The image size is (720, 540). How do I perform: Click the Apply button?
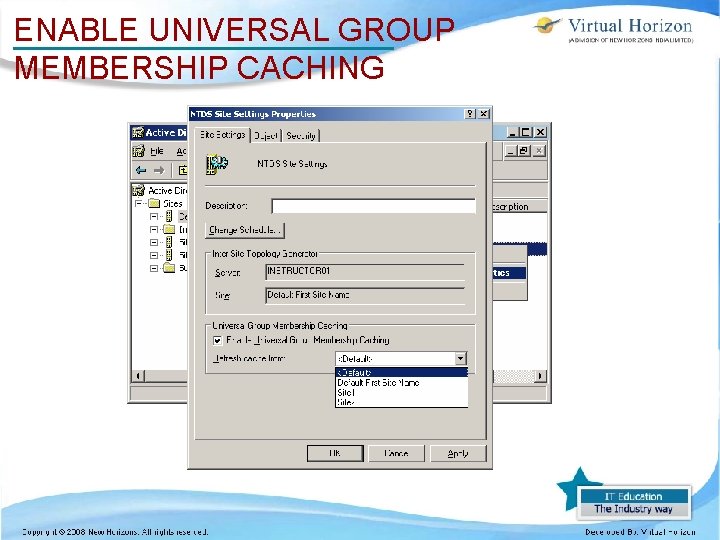[458, 454]
